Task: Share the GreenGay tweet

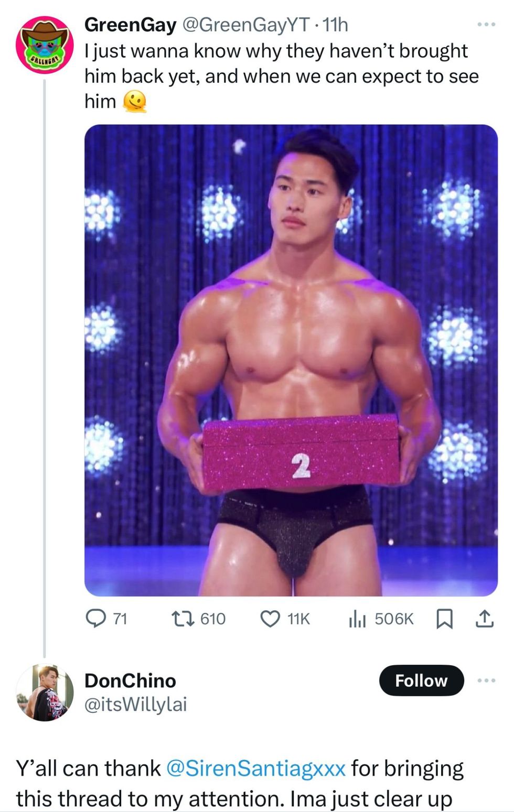Action: point(484,619)
